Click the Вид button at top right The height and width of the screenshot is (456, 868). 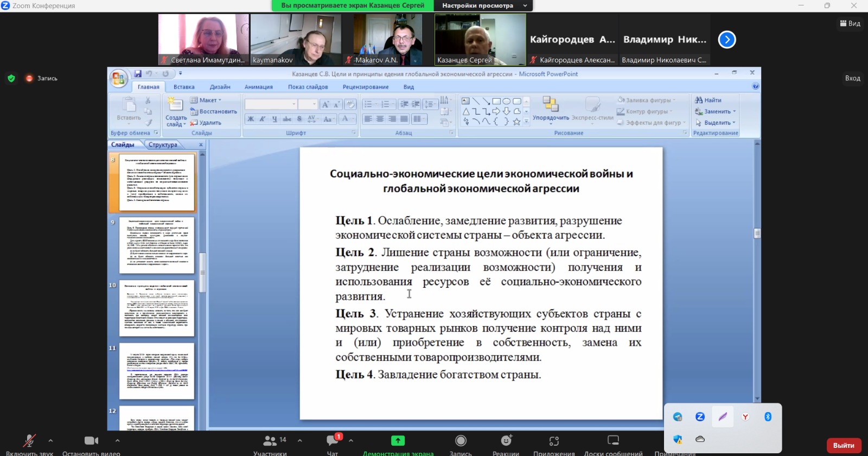pyautogui.click(x=850, y=23)
